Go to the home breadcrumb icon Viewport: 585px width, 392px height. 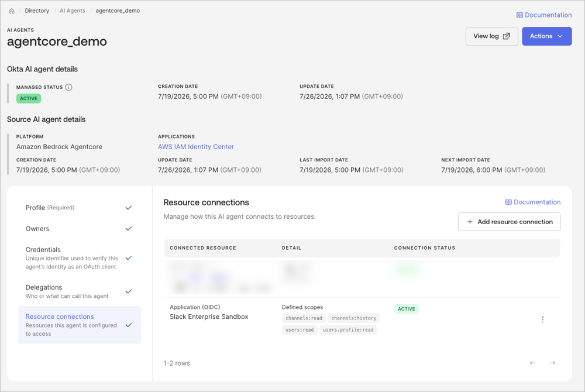click(12, 11)
